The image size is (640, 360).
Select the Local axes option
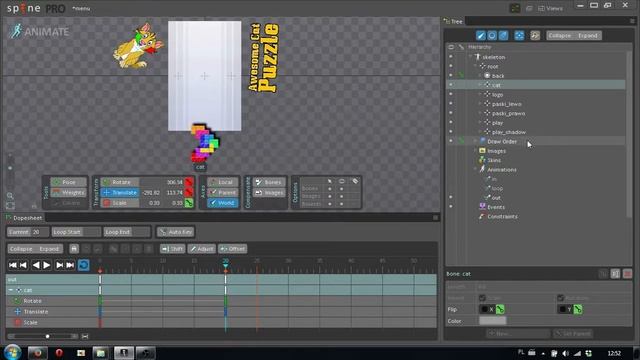pyautogui.click(x=222, y=182)
